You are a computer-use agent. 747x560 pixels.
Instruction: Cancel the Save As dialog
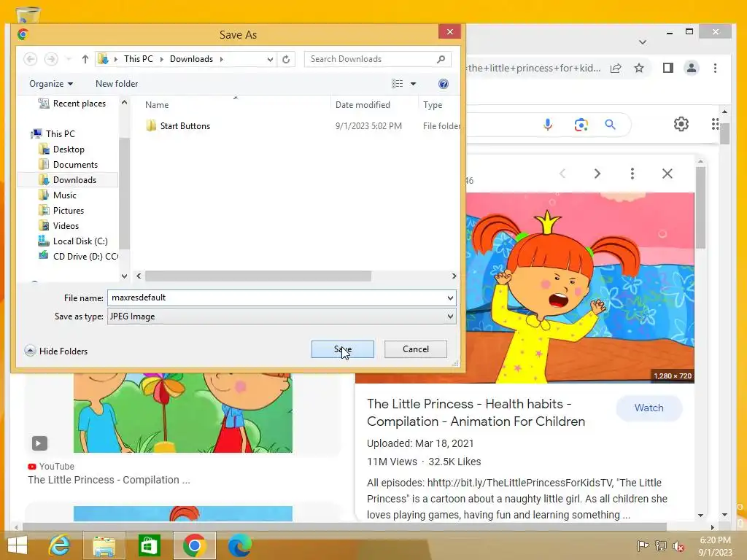[415, 349]
